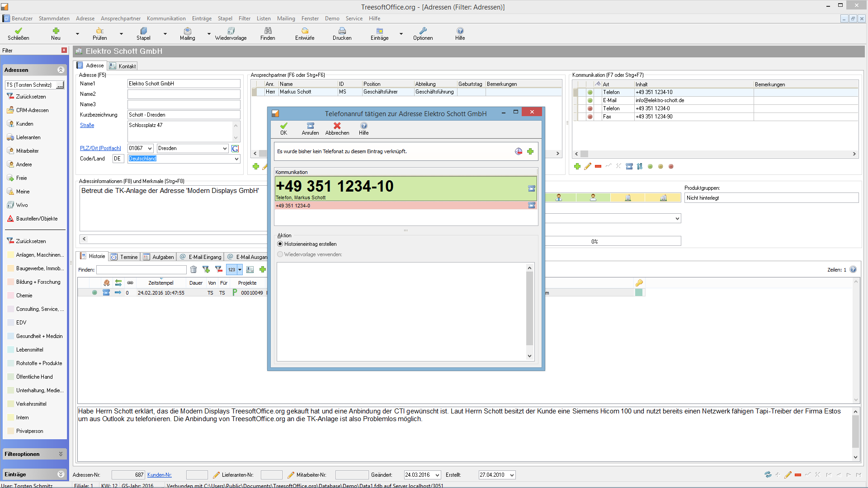Image resolution: width=868 pixels, height=488 pixels.
Task: Open the Mailing toolbar icon
Action: (x=187, y=31)
